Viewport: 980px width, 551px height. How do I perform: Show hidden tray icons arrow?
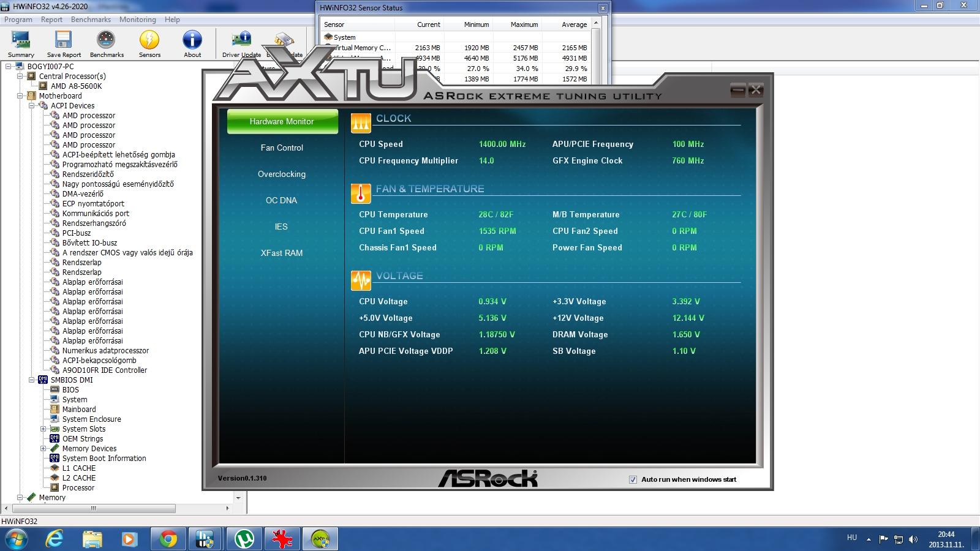pos(869,539)
